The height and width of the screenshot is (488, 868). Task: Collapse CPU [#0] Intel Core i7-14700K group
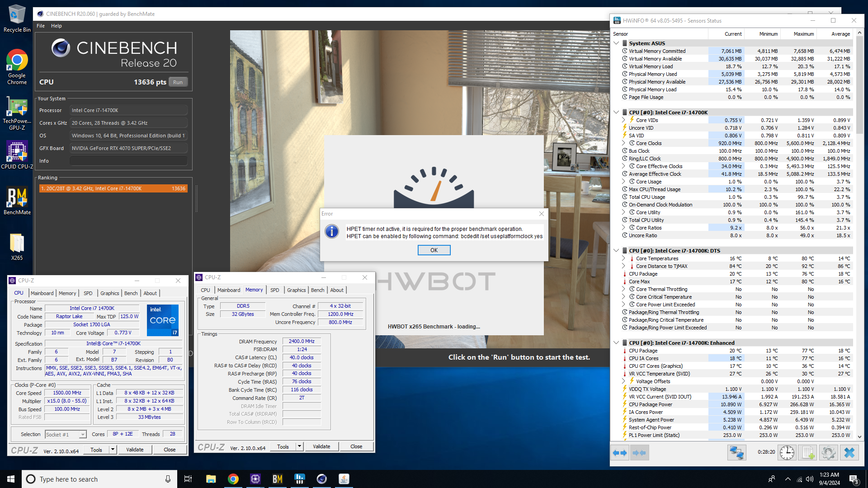pyautogui.click(x=616, y=113)
